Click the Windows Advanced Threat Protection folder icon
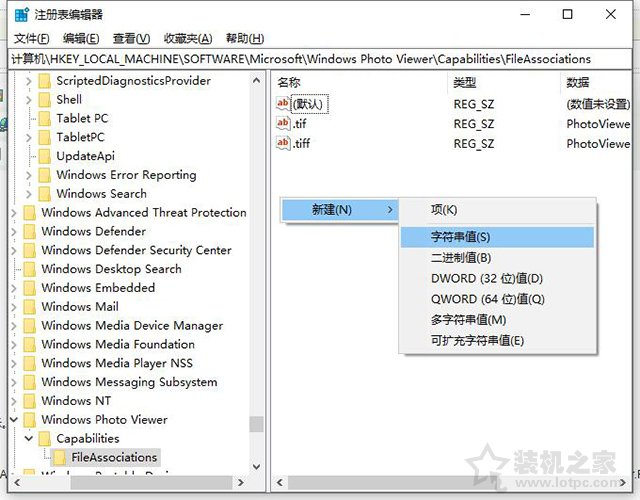The width and height of the screenshot is (640, 500). [x=29, y=213]
